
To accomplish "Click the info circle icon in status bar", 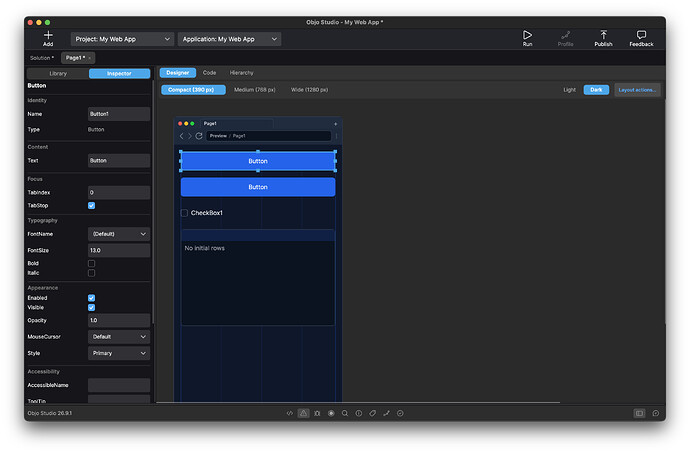I will pyautogui.click(x=359, y=413).
